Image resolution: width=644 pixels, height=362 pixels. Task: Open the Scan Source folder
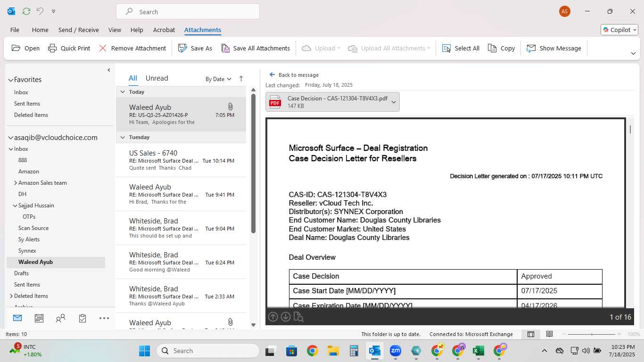point(33,228)
